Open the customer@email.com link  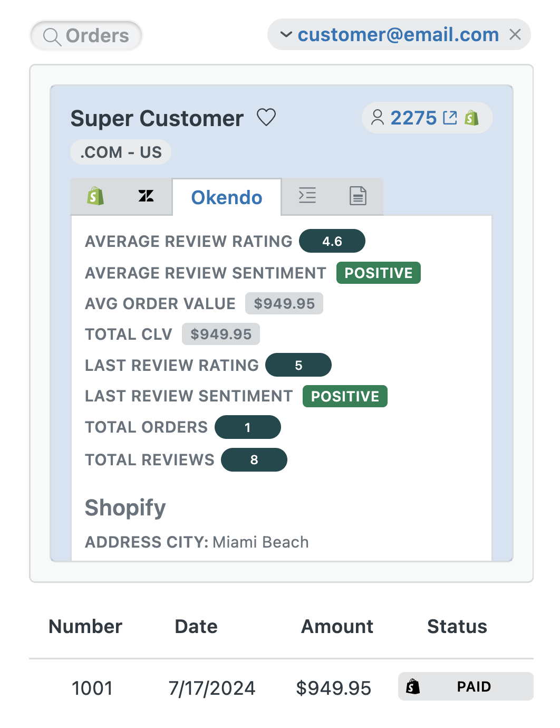tap(398, 35)
